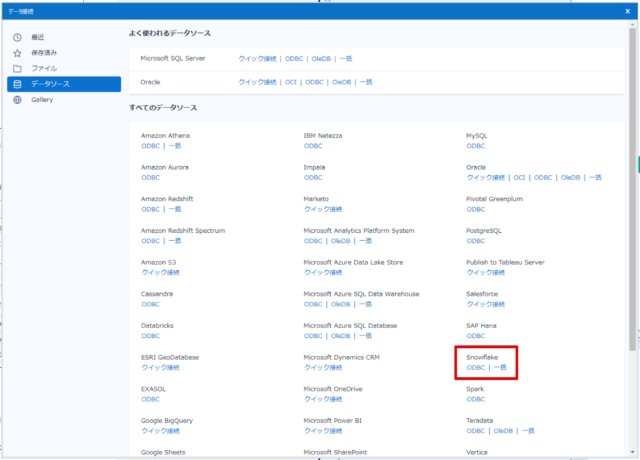
Task: Click クイック接続 under Microsoft Azure Data Lake Store
Action: (x=323, y=272)
